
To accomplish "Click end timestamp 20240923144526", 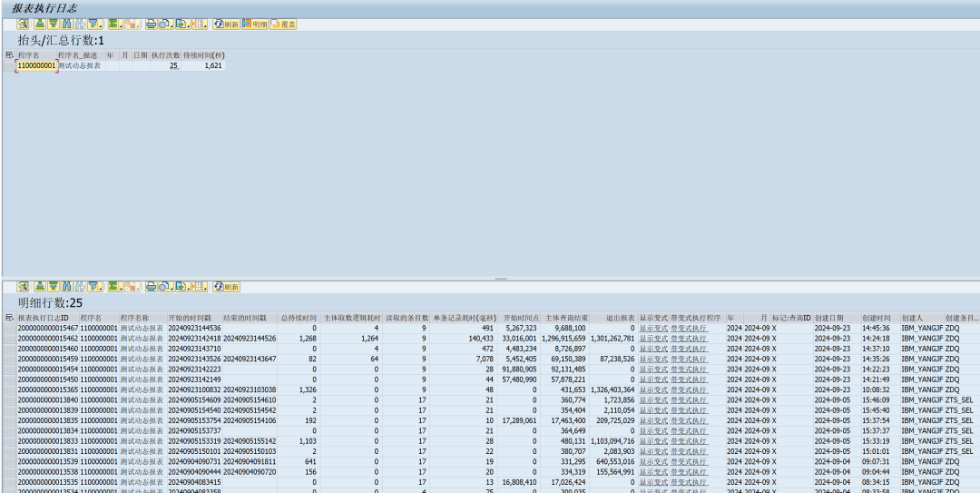I will [x=250, y=338].
